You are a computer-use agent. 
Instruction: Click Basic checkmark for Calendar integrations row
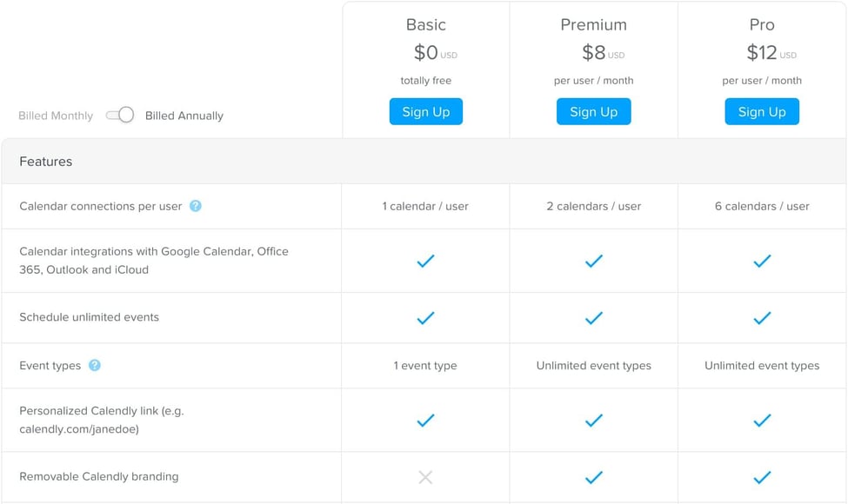pos(425,261)
